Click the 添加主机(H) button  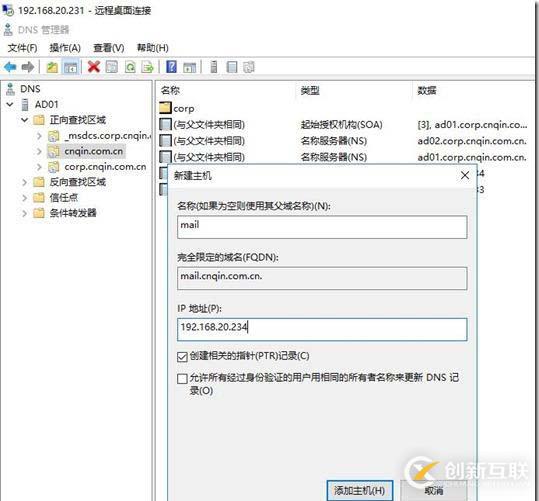[x=360, y=491]
